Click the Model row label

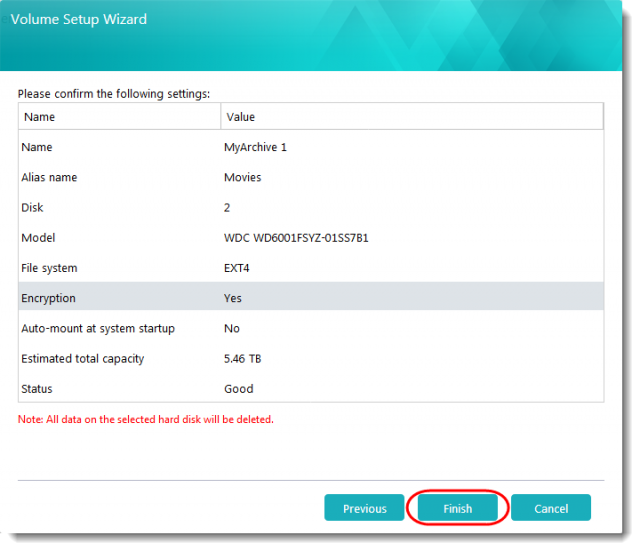point(38,238)
